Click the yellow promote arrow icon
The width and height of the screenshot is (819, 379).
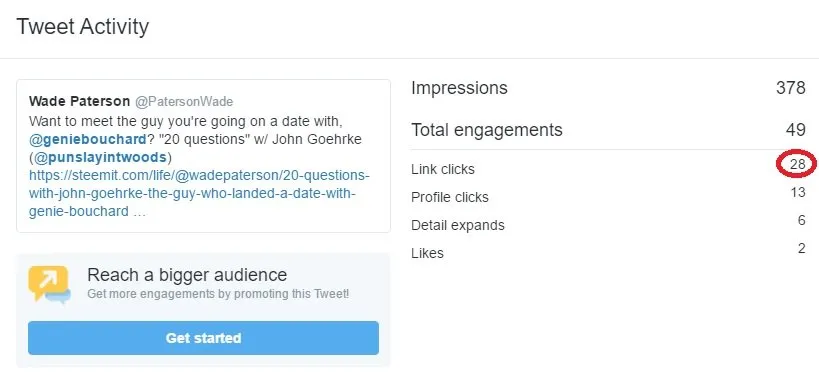coord(49,285)
